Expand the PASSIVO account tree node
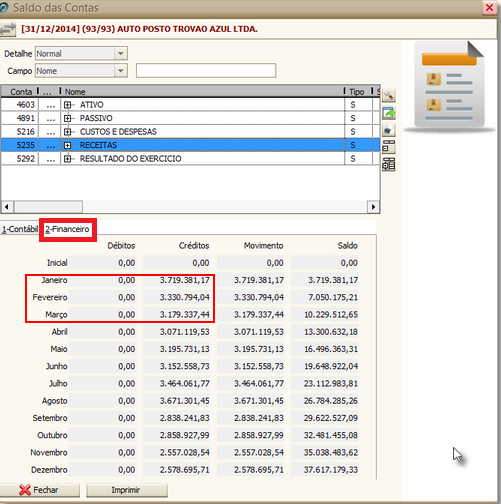 point(68,118)
